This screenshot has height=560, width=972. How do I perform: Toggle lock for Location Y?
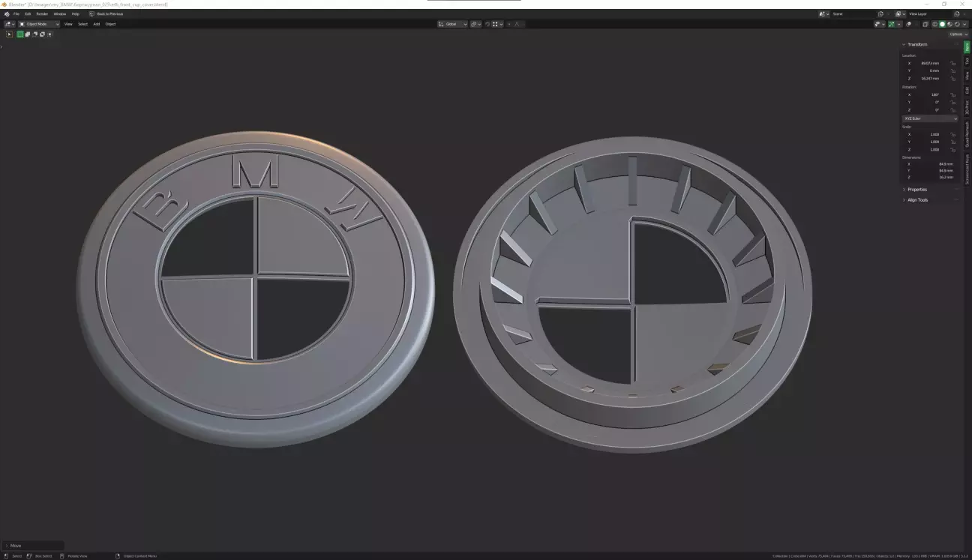(x=953, y=70)
